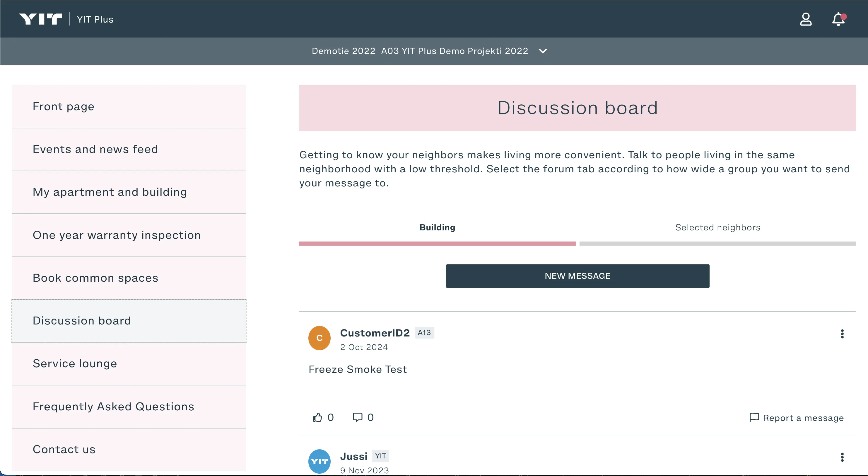Open One year warranty inspection
868x476 pixels.
[x=129, y=235]
